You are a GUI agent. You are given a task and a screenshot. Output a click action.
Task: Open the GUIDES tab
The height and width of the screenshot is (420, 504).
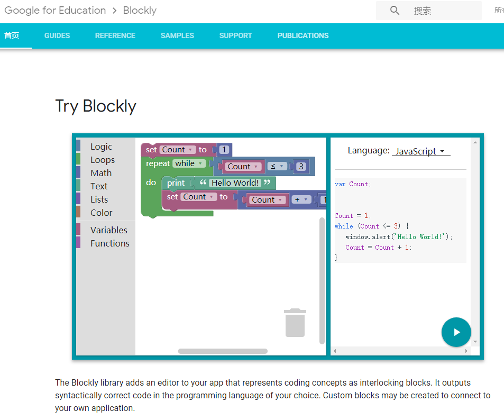pyautogui.click(x=57, y=35)
